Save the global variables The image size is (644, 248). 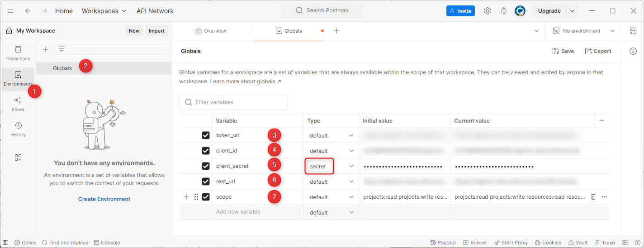click(x=563, y=51)
